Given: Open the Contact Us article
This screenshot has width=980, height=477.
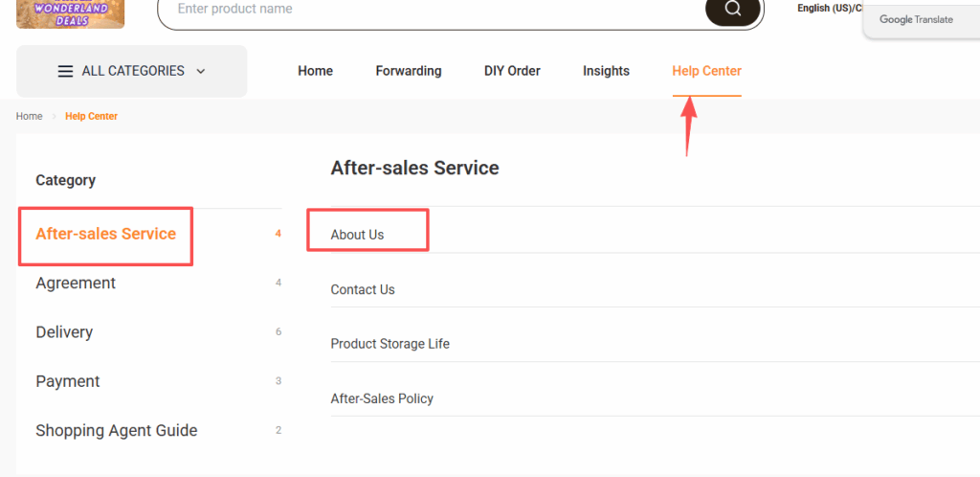Looking at the screenshot, I should tap(363, 290).
